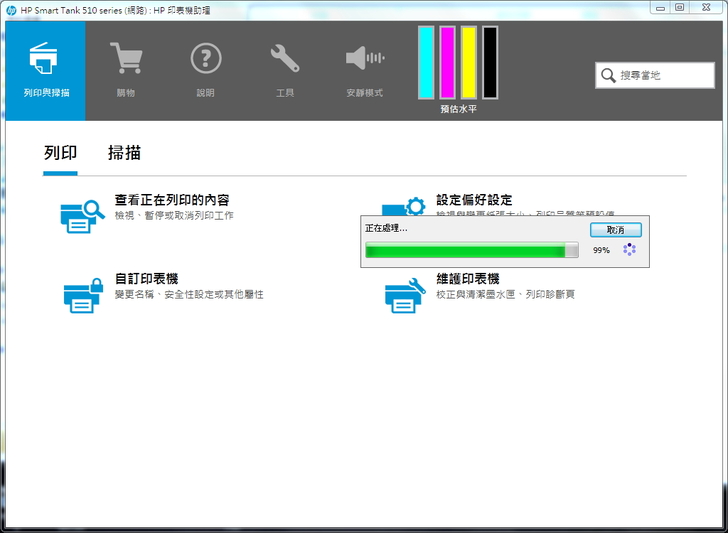Open 自訂印表機 link
728x533 pixels.
[146, 279]
